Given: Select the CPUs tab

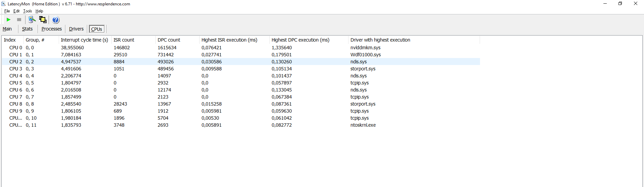Looking at the screenshot, I should (97, 29).
